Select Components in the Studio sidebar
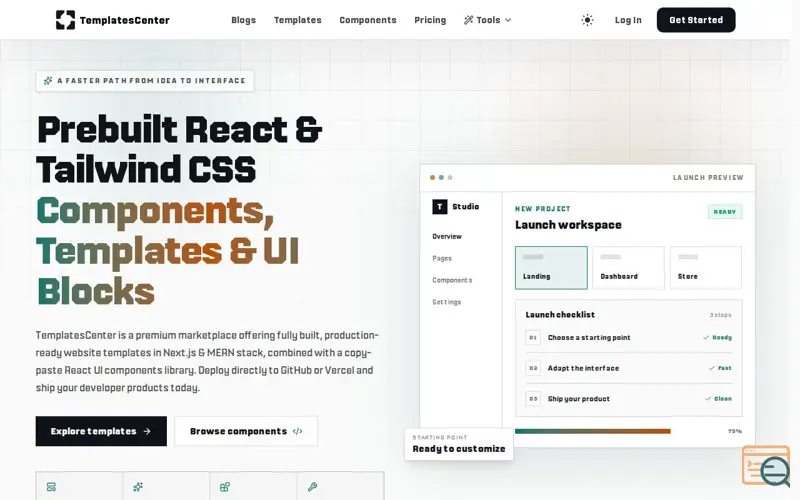This screenshot has height=500, width=800. coord(452,280)
